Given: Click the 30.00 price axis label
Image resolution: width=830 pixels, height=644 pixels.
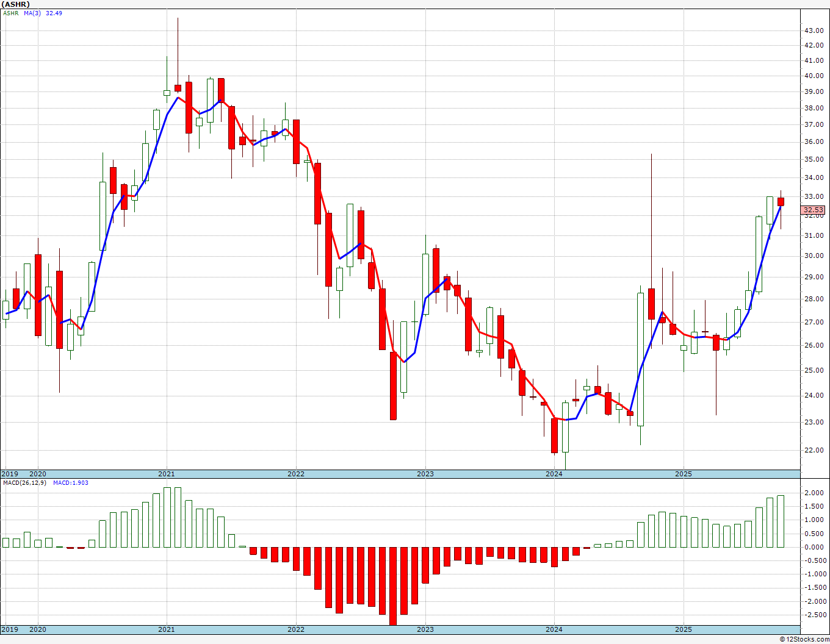Looking at the screenshot, I should pos(814,256).
